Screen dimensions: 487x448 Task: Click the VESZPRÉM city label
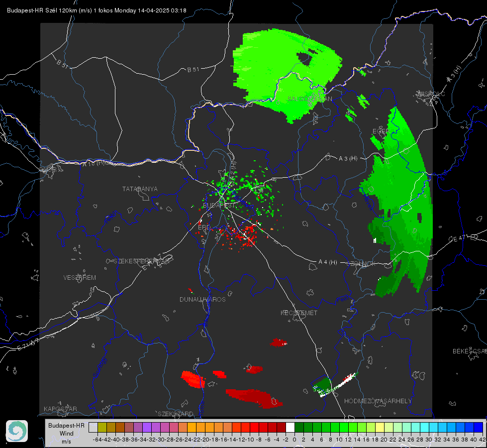pos(80,278)
